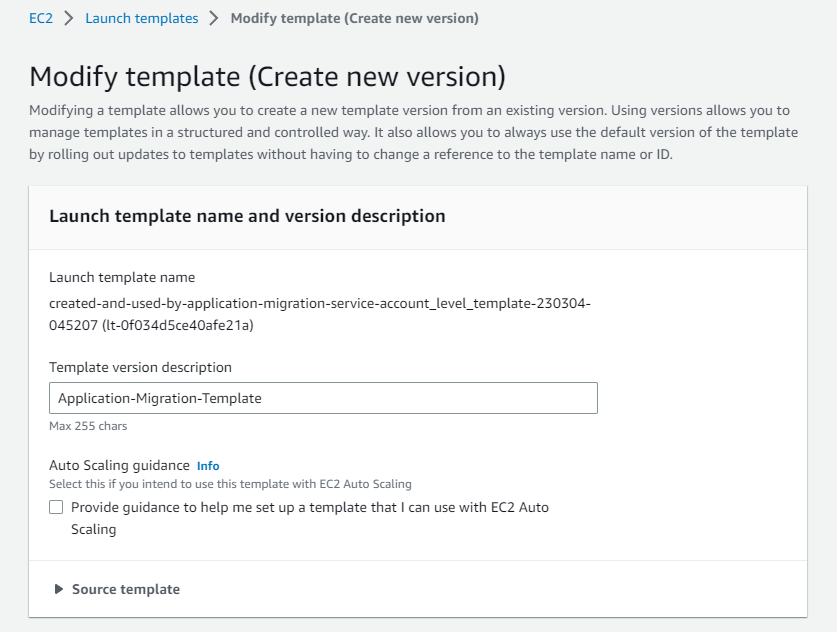Click the current Modify template breadcrumb item
The image size is (837, 632).
pos(354,18)
